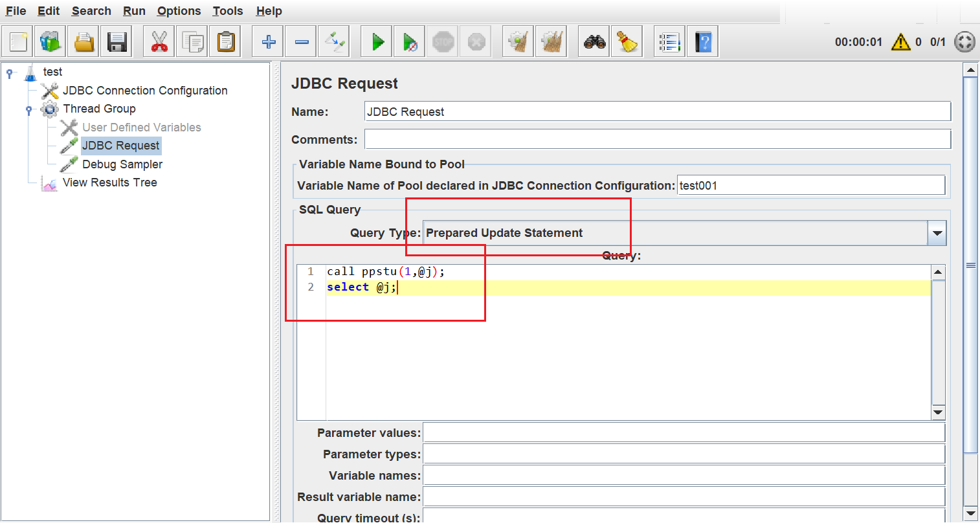This screenshot has width=980, height=523.
Task: Click the Clear All results icon
Action: coord(551,42)
